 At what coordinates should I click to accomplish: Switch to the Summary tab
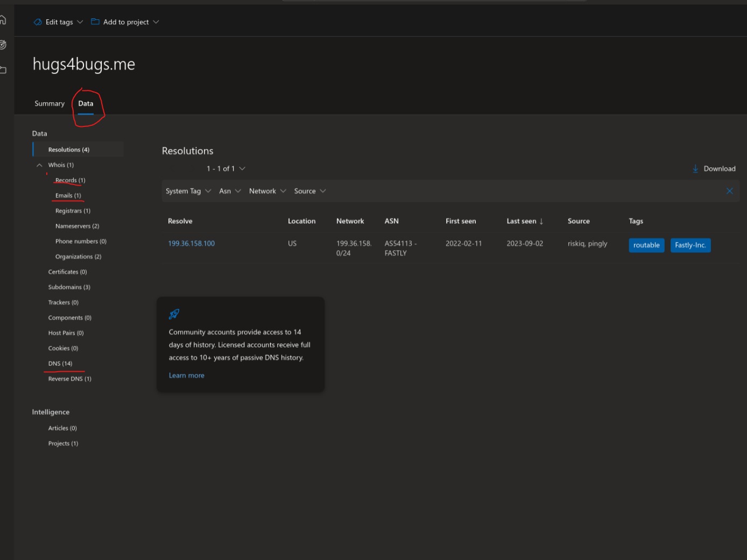[x=50, y=103]
